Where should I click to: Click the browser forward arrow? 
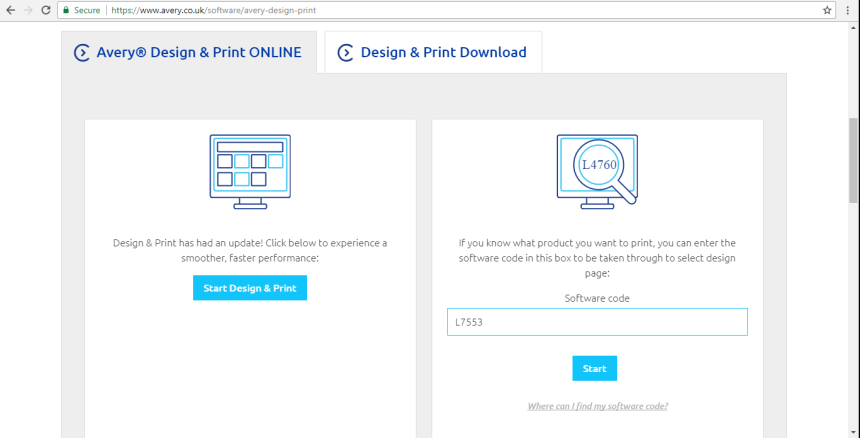[28, 10]
